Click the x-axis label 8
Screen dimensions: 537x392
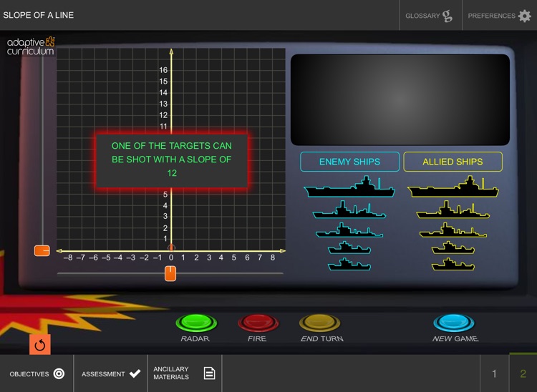pos(273,258)
